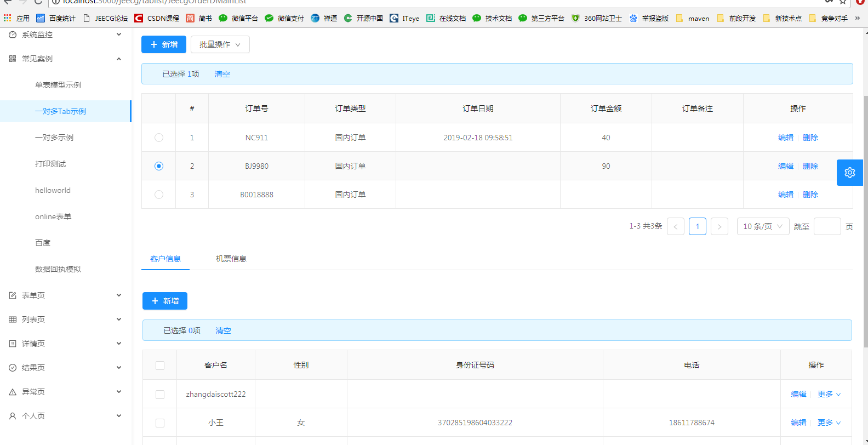Open the 技术文档 bookmark
The height and width of the screenshot is (445, 868).
click(492, 18)
